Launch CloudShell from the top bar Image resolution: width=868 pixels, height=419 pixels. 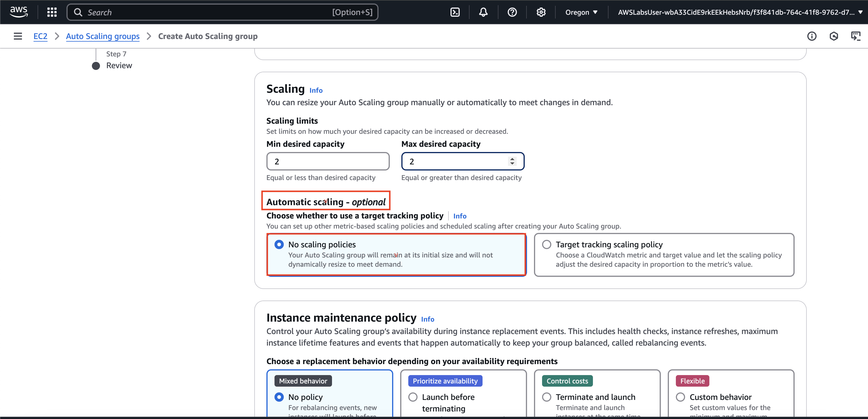(455, 12)
